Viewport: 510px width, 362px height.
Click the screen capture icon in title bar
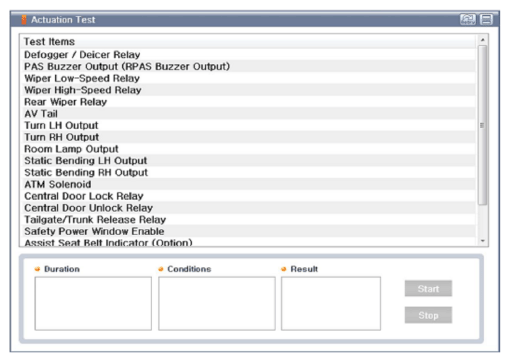click(x=468, y=19)
